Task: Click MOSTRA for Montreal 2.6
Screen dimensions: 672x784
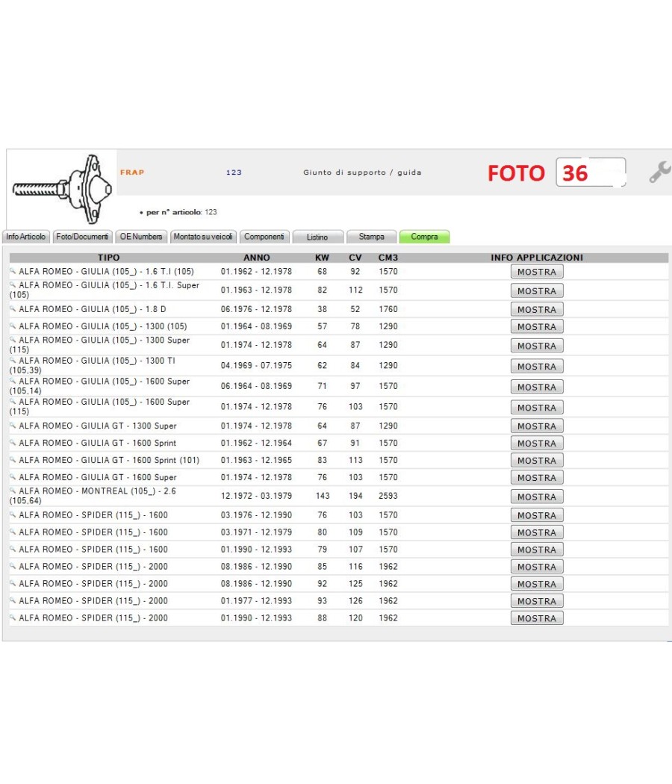Action: click(x=537, y=497)
